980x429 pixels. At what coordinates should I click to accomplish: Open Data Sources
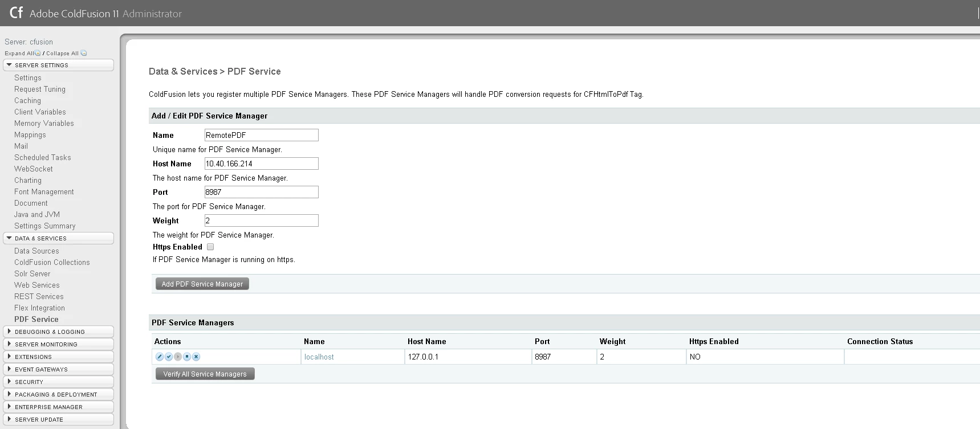[36, 251]
